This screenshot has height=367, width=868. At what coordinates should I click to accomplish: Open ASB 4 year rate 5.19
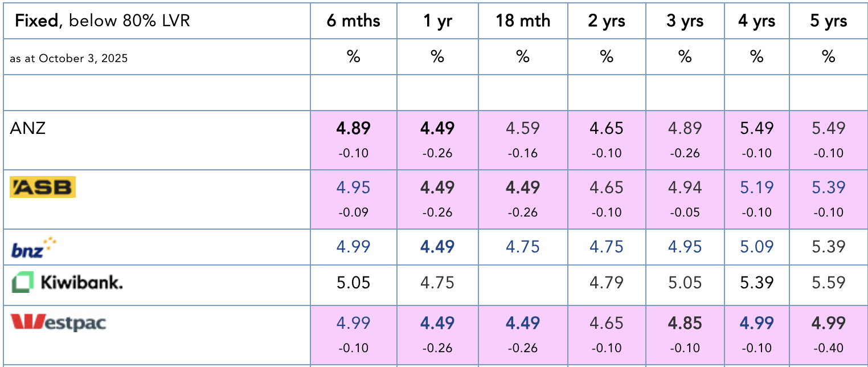click(x=756, y=187)
